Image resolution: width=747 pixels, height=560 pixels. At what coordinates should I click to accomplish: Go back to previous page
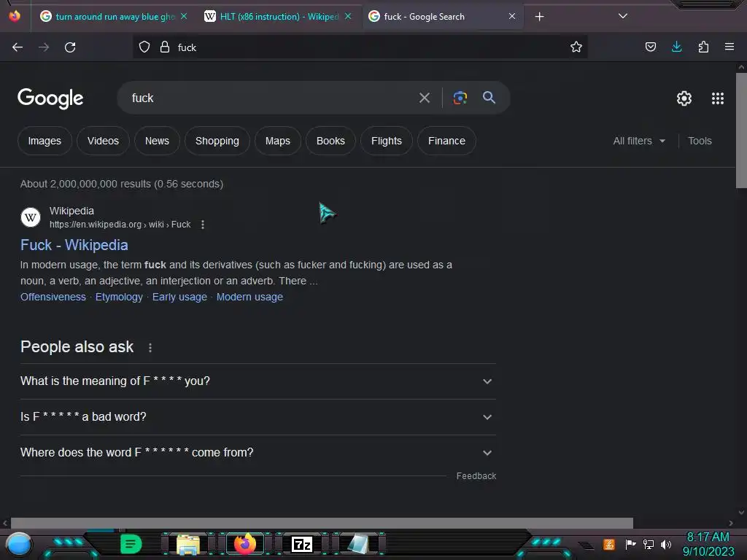pos(18,47)
